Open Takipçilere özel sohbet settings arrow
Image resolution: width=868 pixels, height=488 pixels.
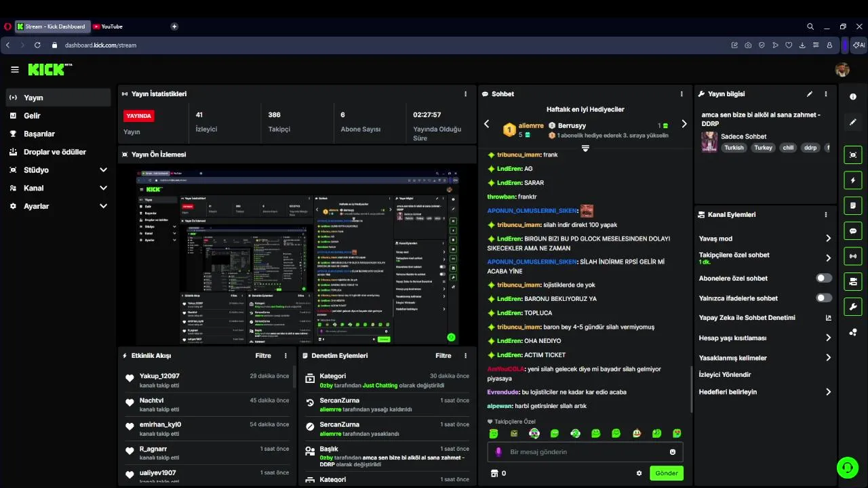pos(828,258)
